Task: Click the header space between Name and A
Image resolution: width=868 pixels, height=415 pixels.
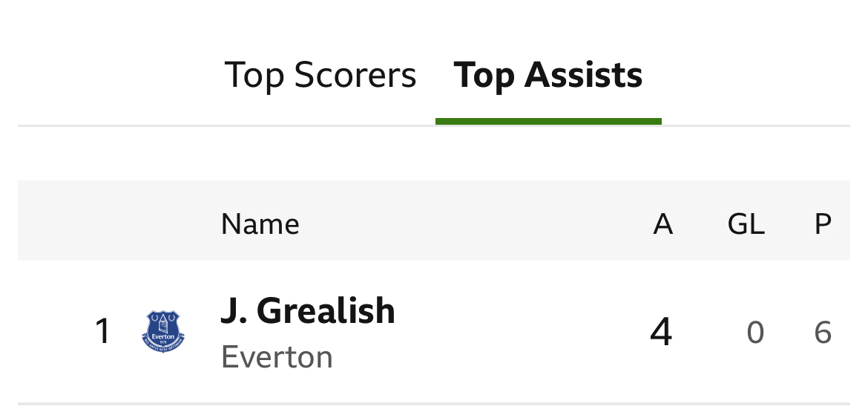Action: (475, 223)
